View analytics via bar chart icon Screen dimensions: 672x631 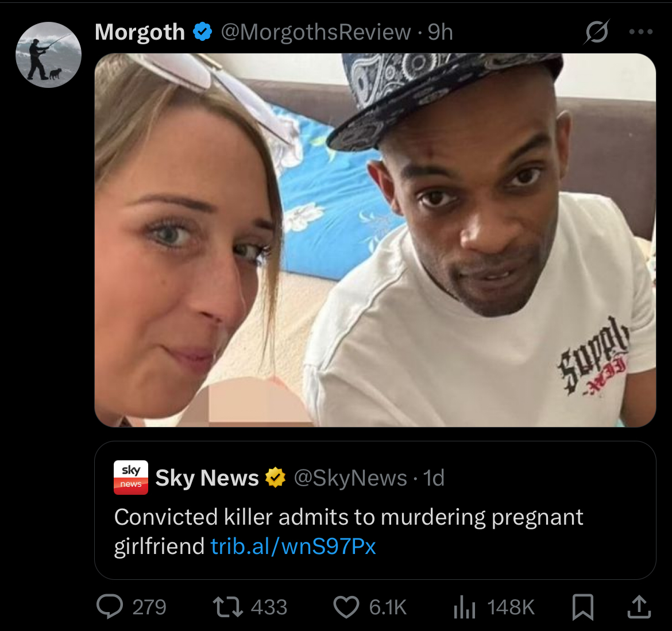tap(465, 607)
